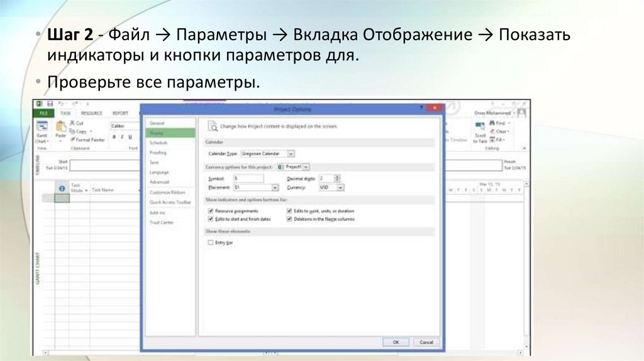The height and width of the screenshot is (361, 644).
Task: Click the Help question mark in dialog title
Action: (421, 108)
